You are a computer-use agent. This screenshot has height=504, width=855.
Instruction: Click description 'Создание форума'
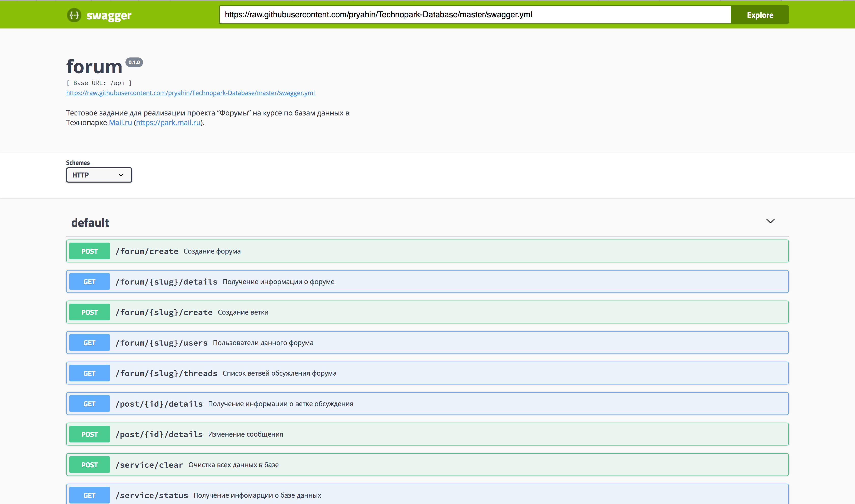coord(212,251)
